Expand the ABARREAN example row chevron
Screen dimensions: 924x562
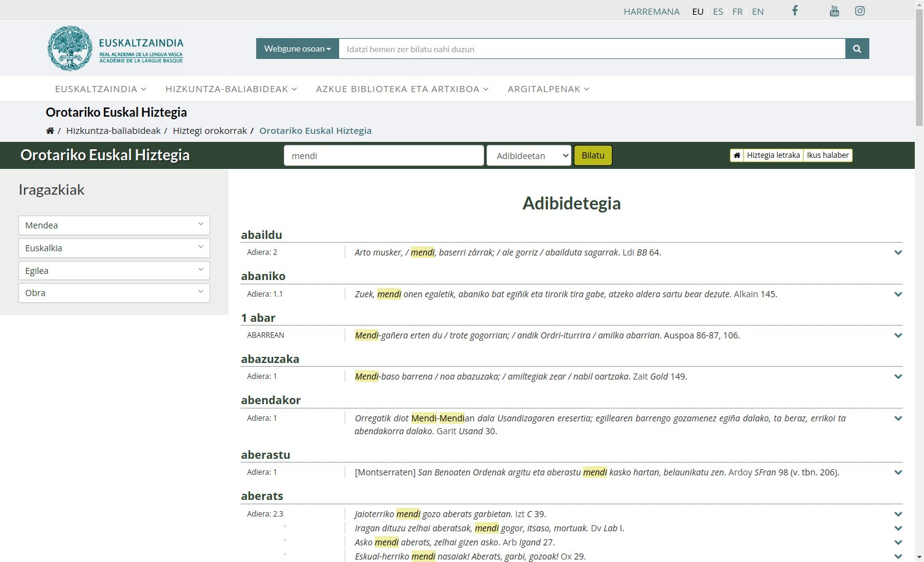coord(898,335)
